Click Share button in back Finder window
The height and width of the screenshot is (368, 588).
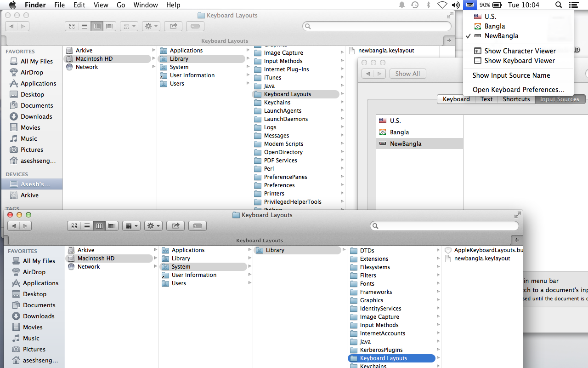[173, 26]
